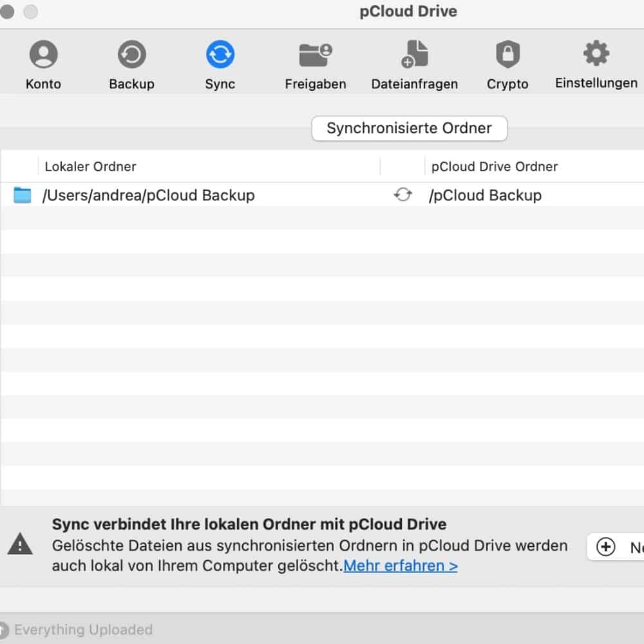Open the Konto account icon
Viewport: 644px width, 644px height.
coord(43,54)
